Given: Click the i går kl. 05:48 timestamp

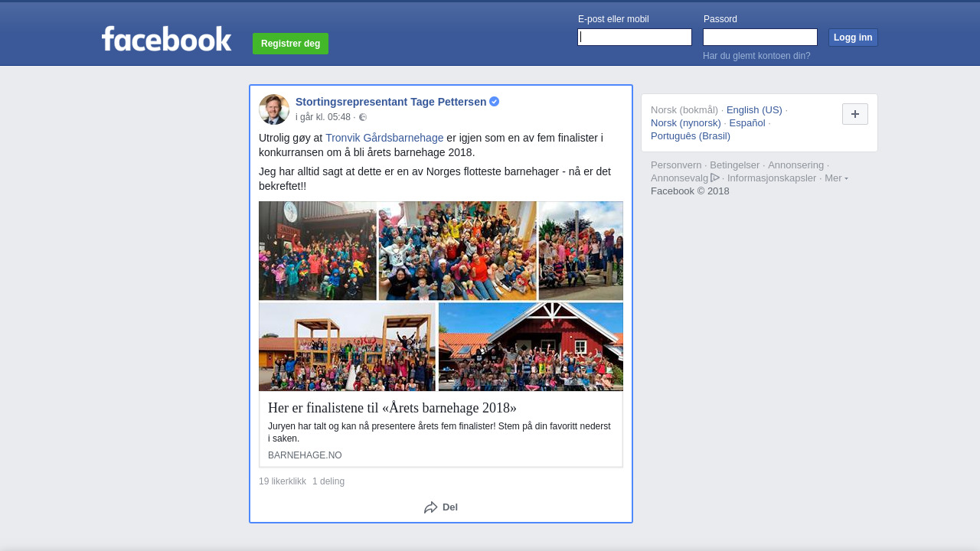Looking at the screenshot, I should 323,117.
